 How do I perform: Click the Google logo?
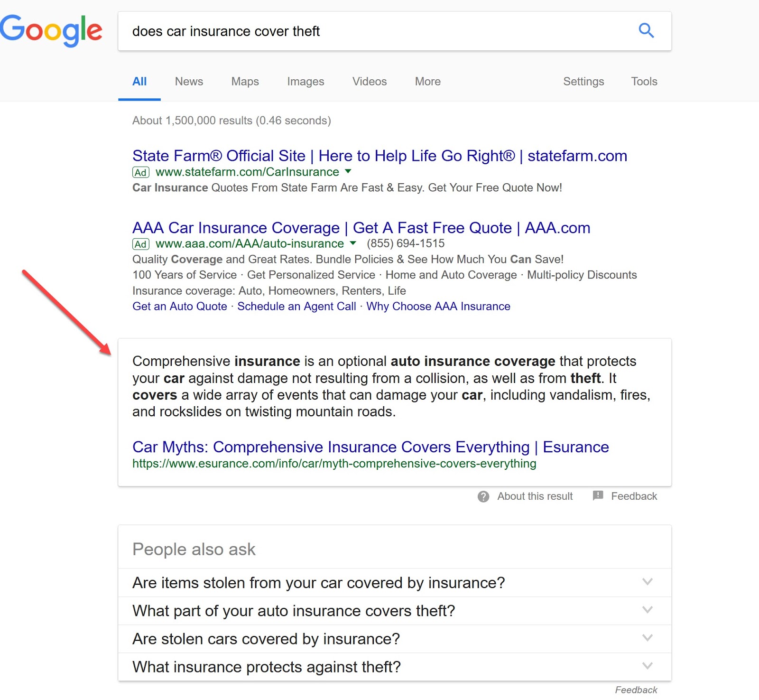pos(51,30)
